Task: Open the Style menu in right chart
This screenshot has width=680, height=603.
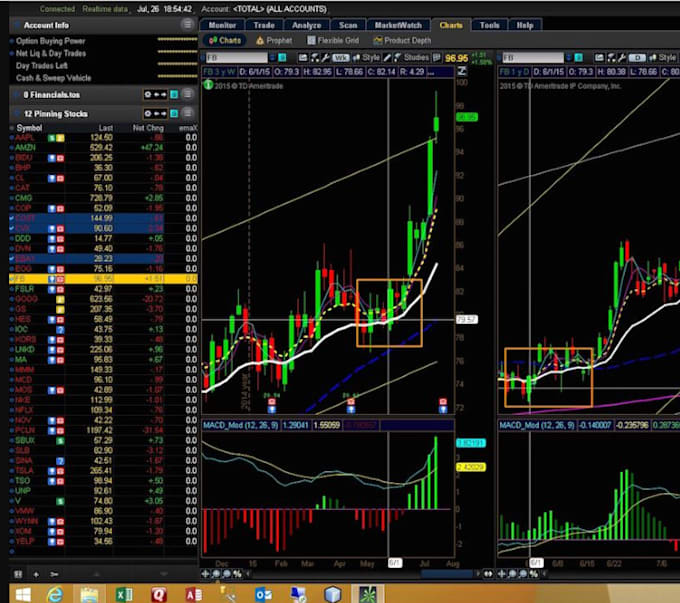Action: (663, 57)
